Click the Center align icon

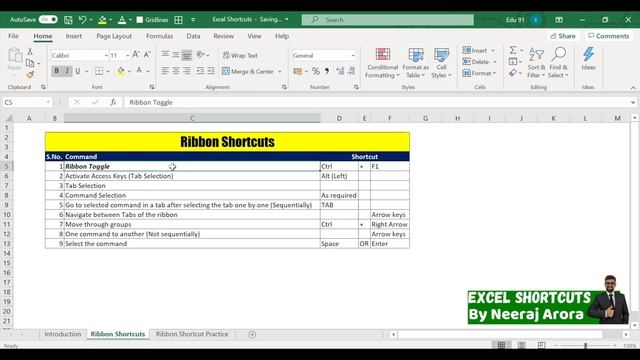coord(176,71)
